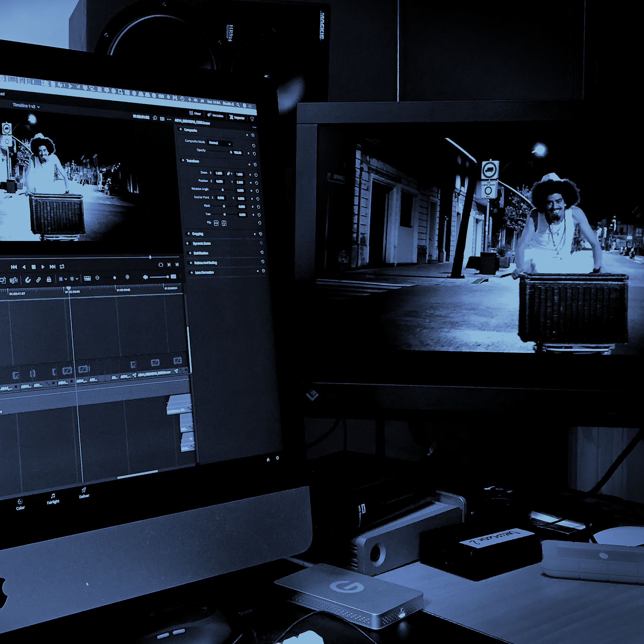The height and width of the screenshot is (644, 644).
Task: Jump to the first frame of the timeline
Action: [14, 267]
